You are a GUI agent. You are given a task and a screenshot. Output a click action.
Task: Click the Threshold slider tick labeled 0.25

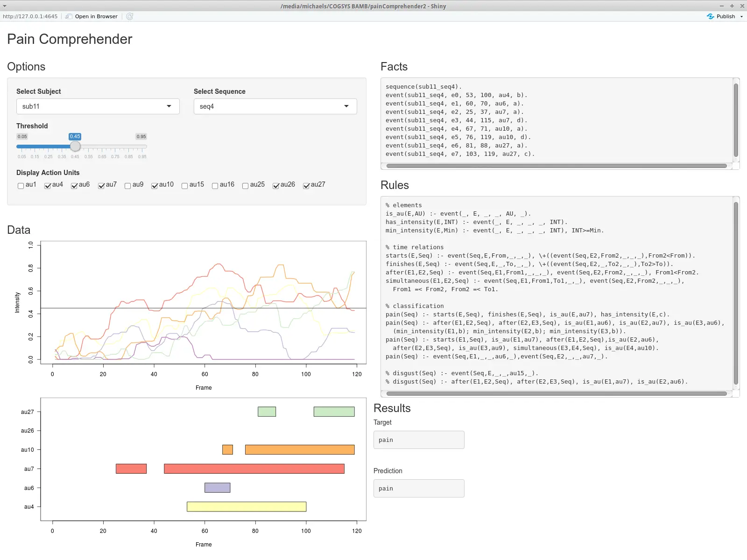point(49,157)
